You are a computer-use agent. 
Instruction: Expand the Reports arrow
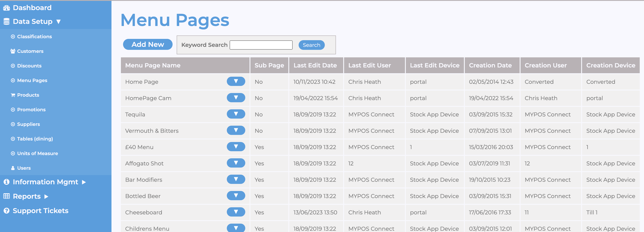point(46,197)
